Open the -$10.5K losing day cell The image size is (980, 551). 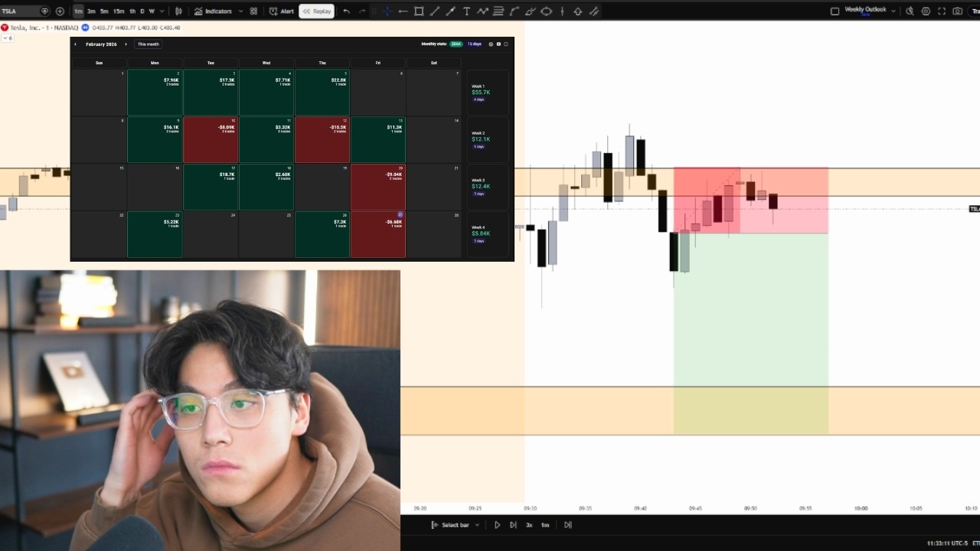(x=322, y=139)
